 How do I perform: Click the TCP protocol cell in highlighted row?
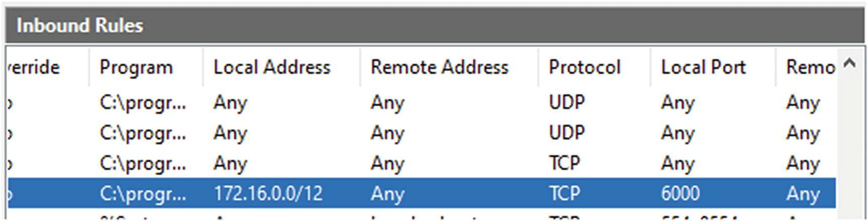click(x=564, y=193)
